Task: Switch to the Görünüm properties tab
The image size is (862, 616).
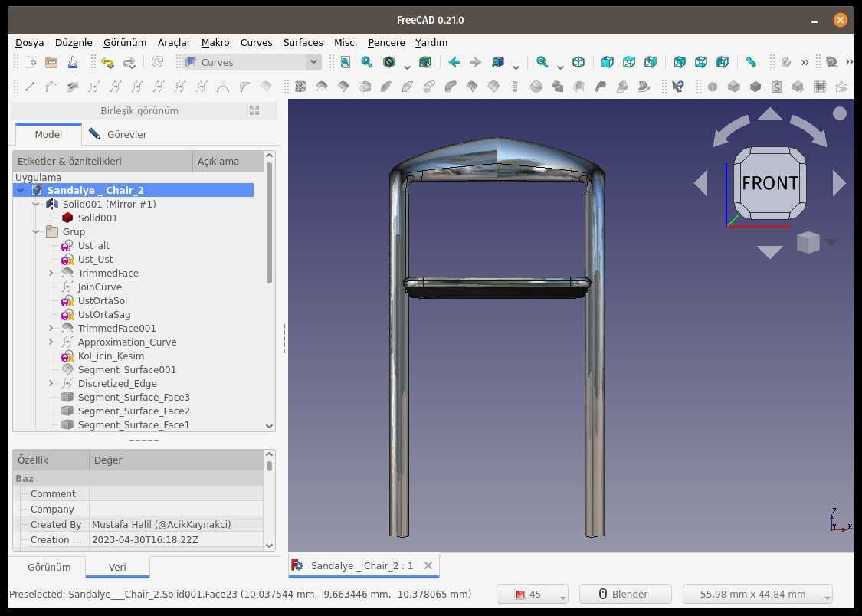Action: [x=49, y=567]
